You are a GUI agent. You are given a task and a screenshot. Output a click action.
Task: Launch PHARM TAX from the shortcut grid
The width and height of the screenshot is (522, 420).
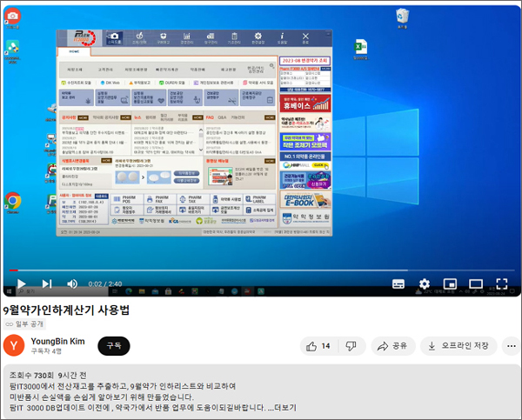coord(193,199)
